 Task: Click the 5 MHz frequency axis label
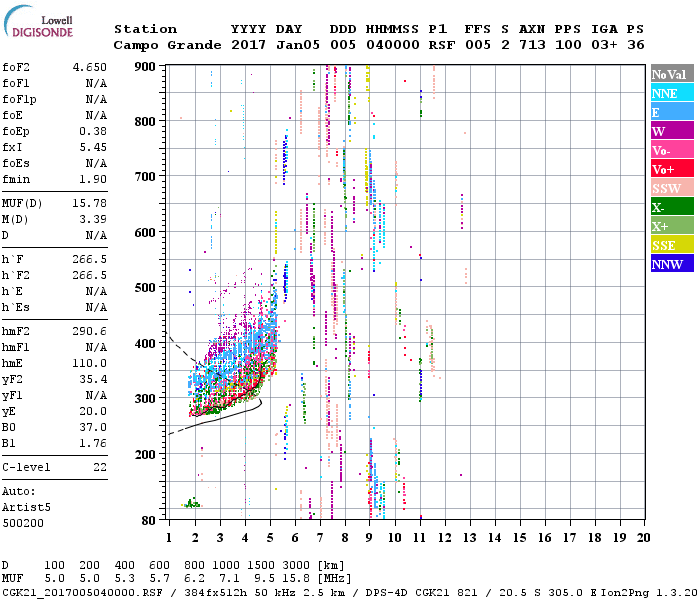pos(270,538)
